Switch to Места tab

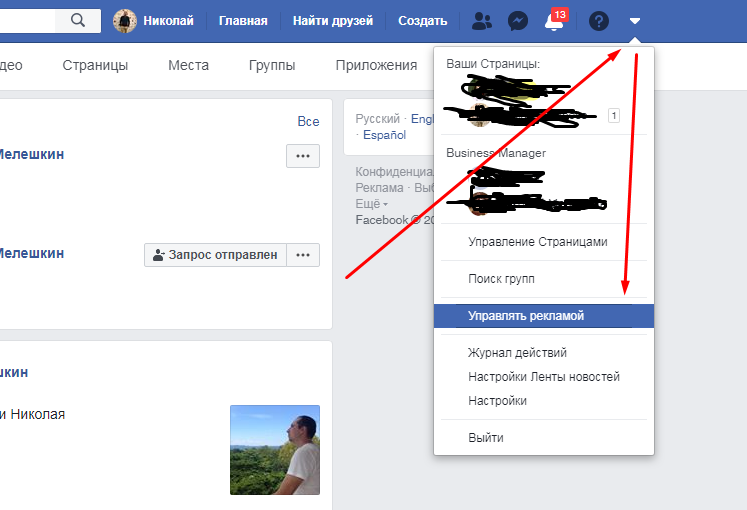pyautogui.click(x=188, y=65)
